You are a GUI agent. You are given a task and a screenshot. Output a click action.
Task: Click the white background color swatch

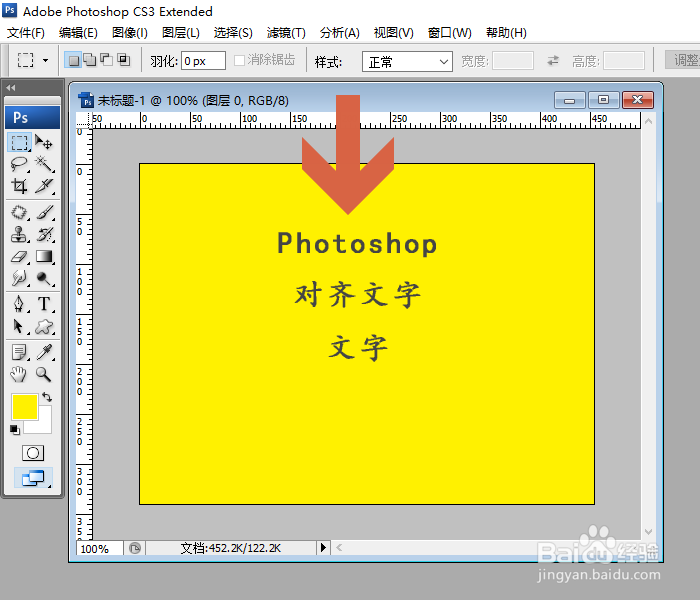tap(44, 424)
